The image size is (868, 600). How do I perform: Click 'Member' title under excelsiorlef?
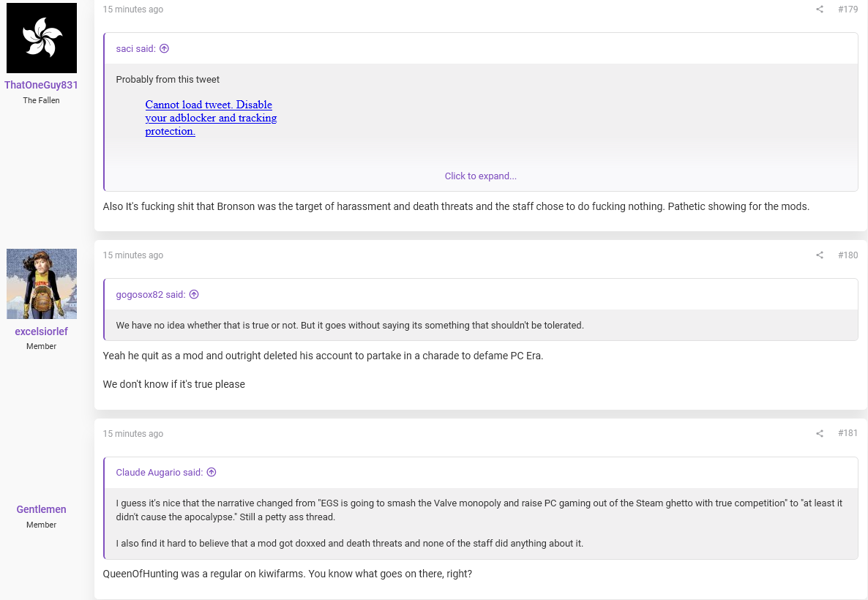tap(42, 346)
